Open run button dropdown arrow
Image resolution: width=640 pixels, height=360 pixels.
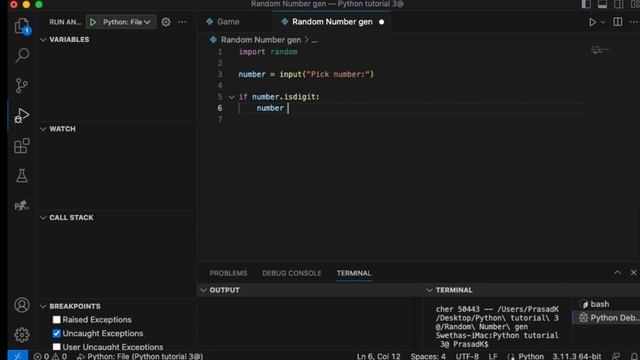coord(603,22)
